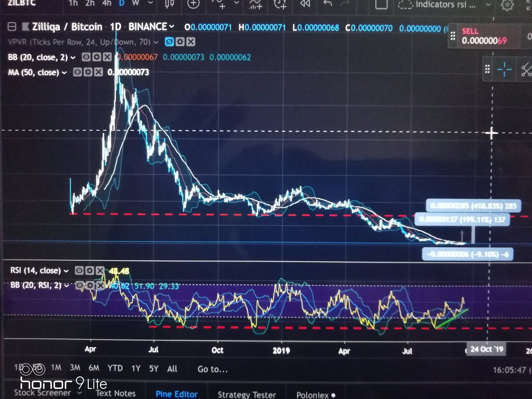The height and width of the screenshot is (399, 532).
Task: Click the compare or add symbol plus icon
Action: point(193,4)
